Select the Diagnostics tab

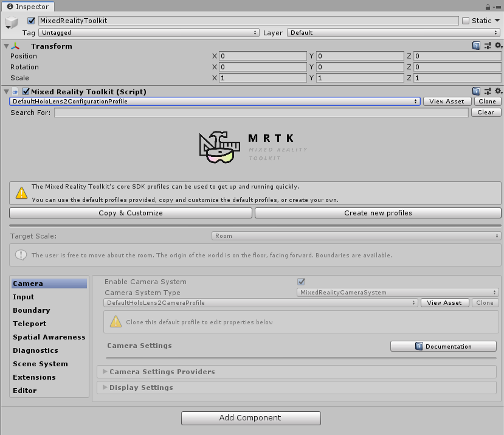point(49,350)
